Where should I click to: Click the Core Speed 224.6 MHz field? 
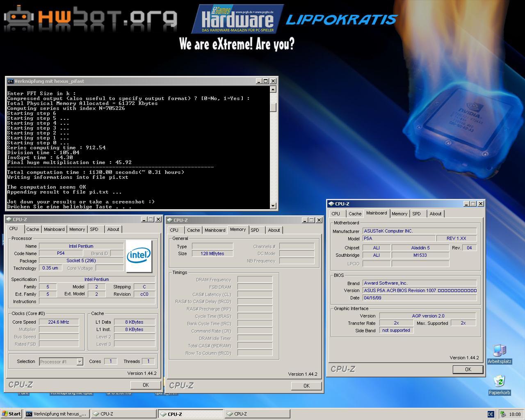[x=59, y=322]
